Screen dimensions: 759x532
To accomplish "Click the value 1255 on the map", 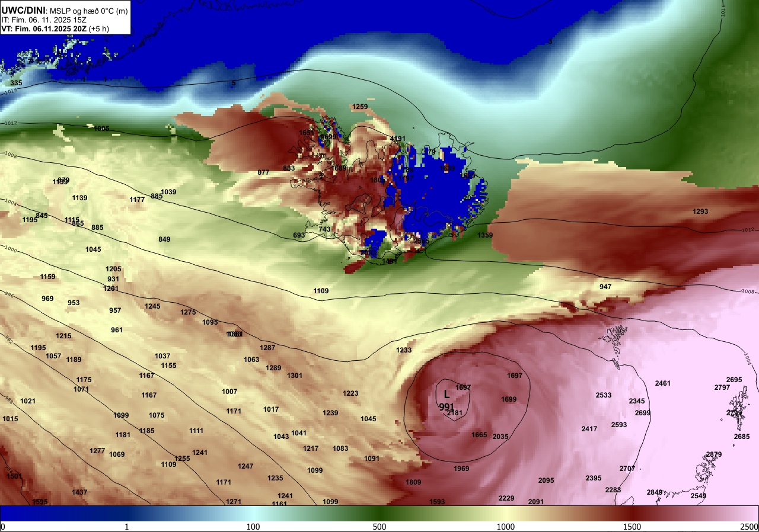I will pos(182,459).
